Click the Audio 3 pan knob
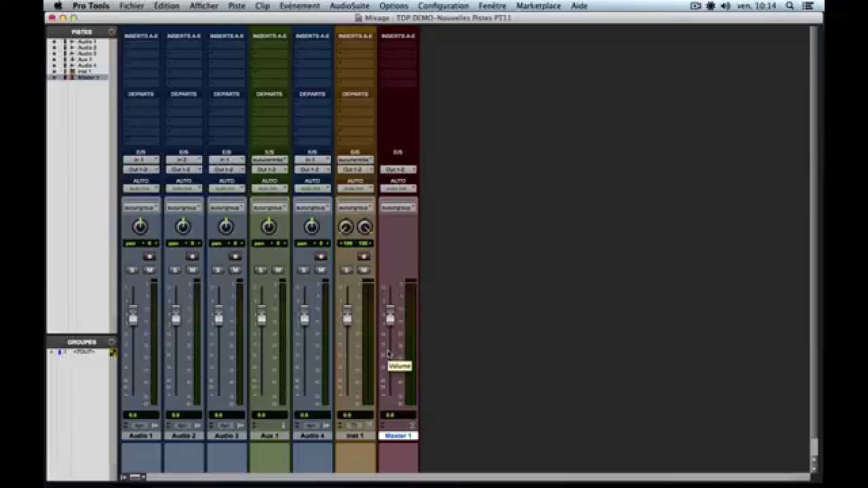The height and width of the screenshot is (488, 868). point(226,226)
